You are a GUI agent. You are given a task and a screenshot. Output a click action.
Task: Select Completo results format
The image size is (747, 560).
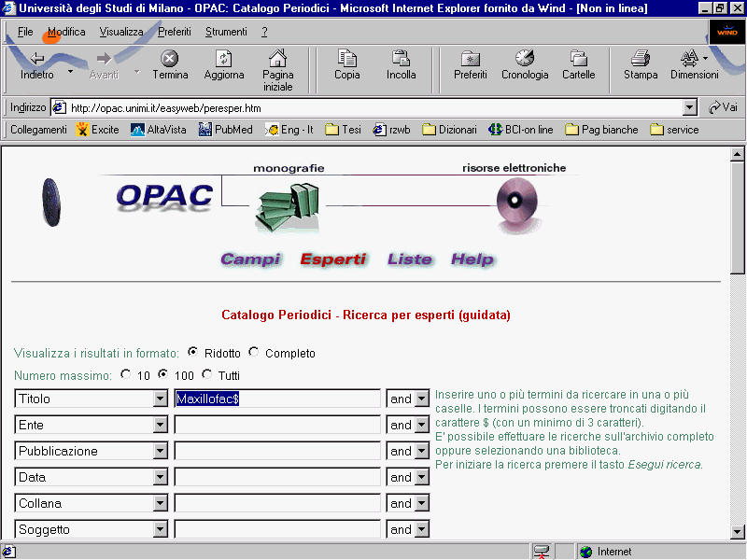point(254,353)
